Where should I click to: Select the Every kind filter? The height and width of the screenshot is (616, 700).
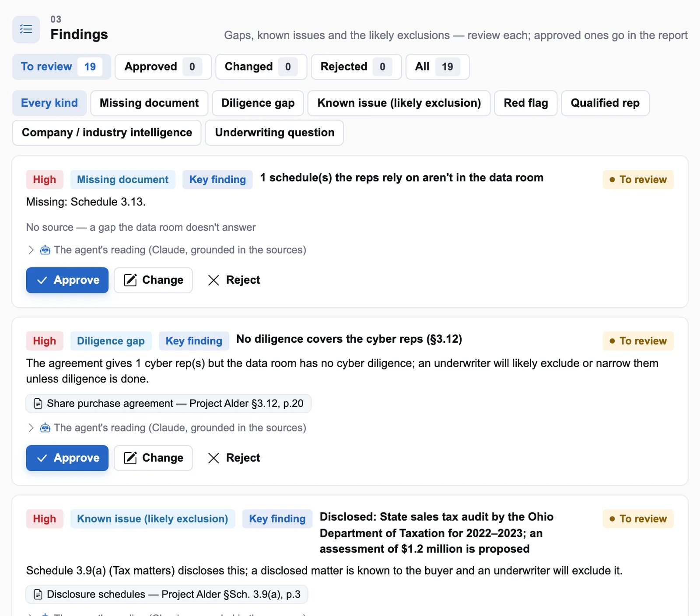pos(49,103)
